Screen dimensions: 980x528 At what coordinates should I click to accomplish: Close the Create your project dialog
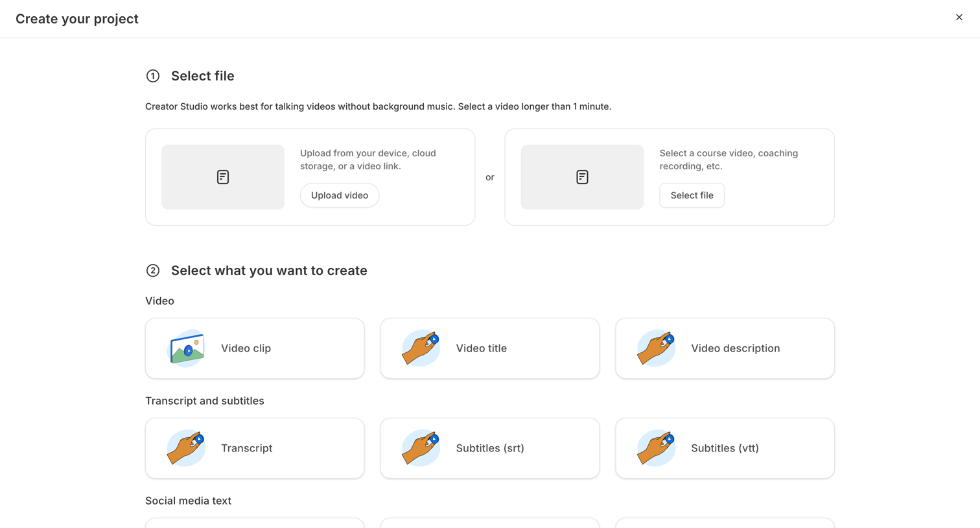pos(959,18)
